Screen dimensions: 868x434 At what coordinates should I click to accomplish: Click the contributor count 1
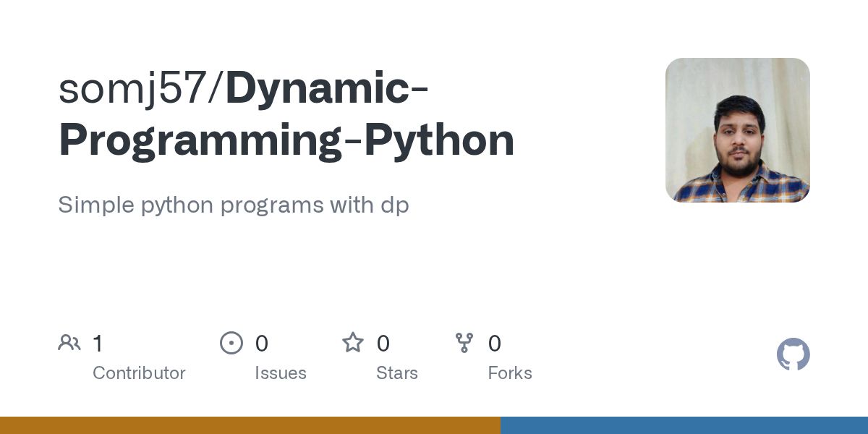(98, 344)
